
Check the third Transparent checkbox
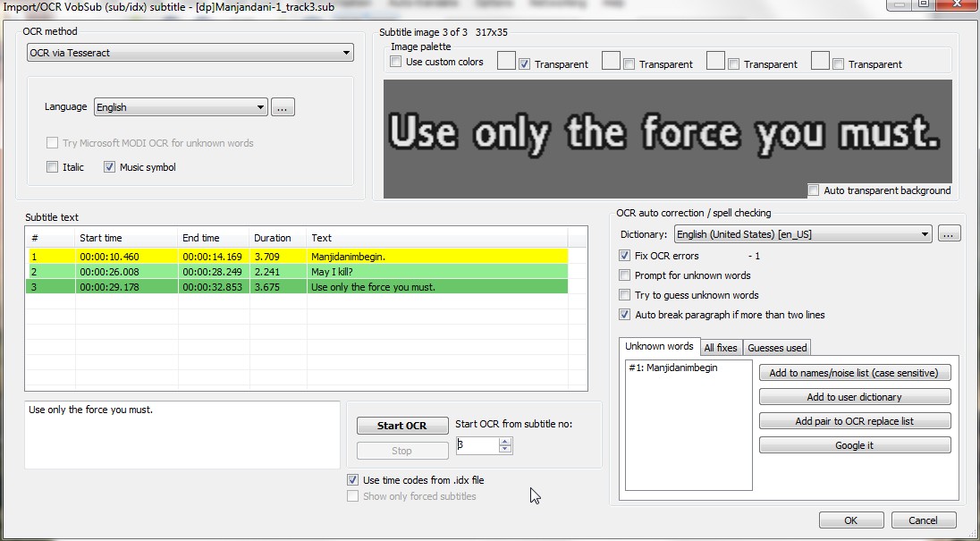734,64
